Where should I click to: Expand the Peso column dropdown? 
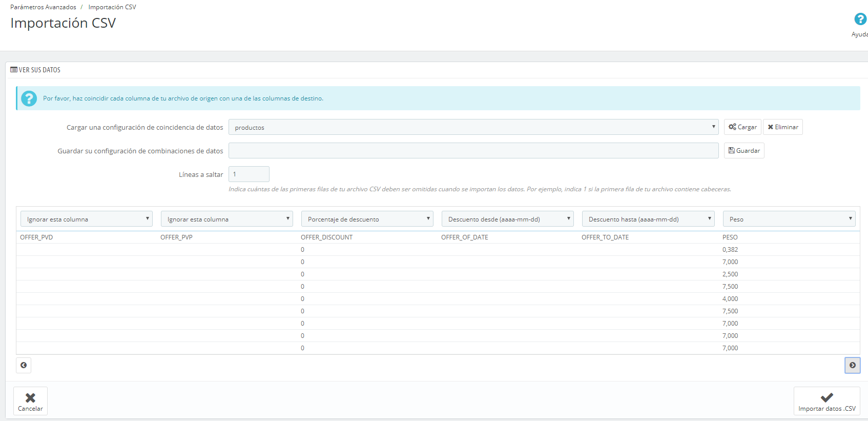tap(789, 219)
